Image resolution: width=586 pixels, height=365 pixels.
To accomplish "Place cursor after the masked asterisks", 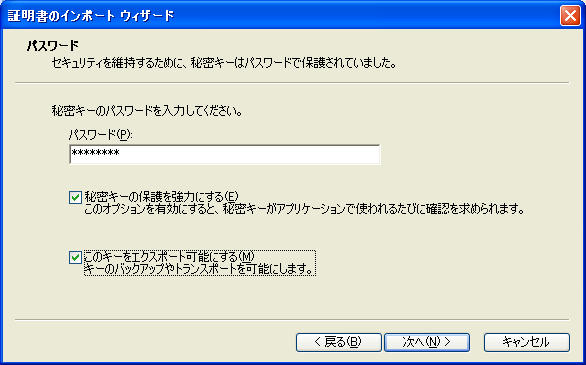I will [120, 154].
